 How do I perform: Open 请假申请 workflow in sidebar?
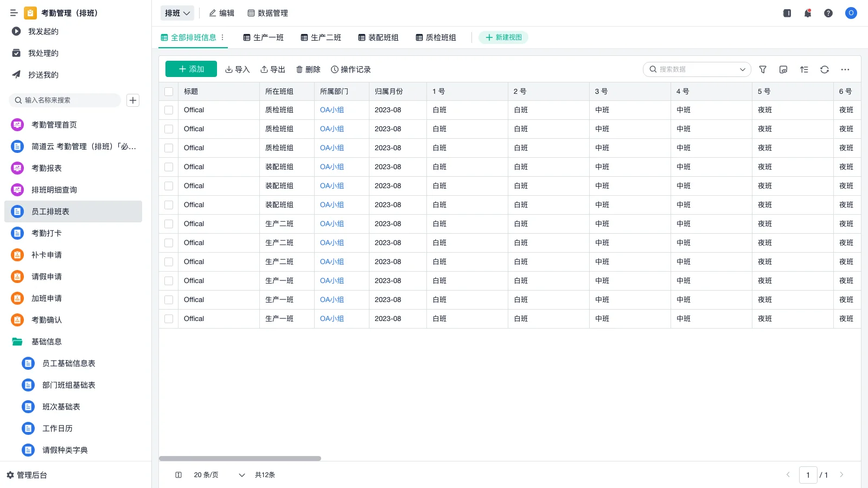(73, 277)
